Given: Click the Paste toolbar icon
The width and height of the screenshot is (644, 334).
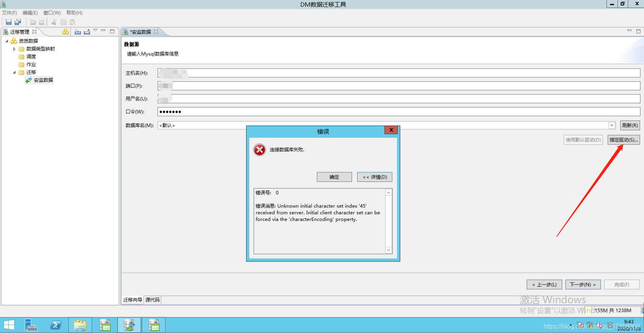Looking at the screenshot, I should [72, 22].
